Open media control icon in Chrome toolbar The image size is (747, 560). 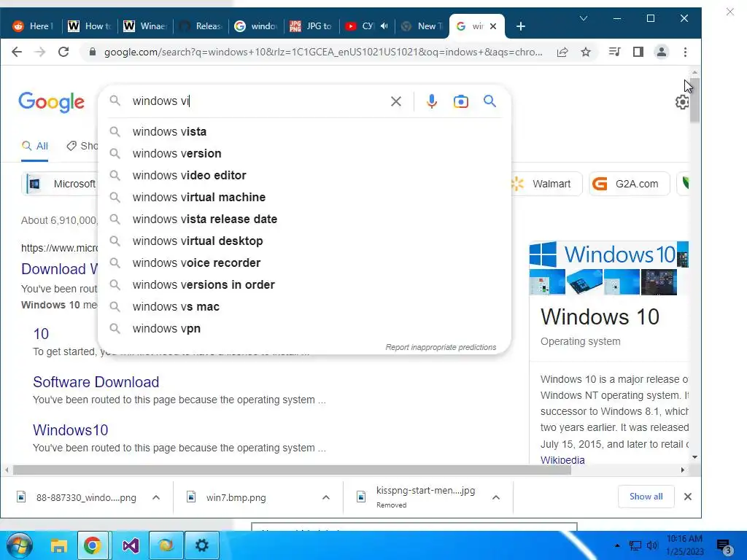pyautogui.click(x=614, y=52)
